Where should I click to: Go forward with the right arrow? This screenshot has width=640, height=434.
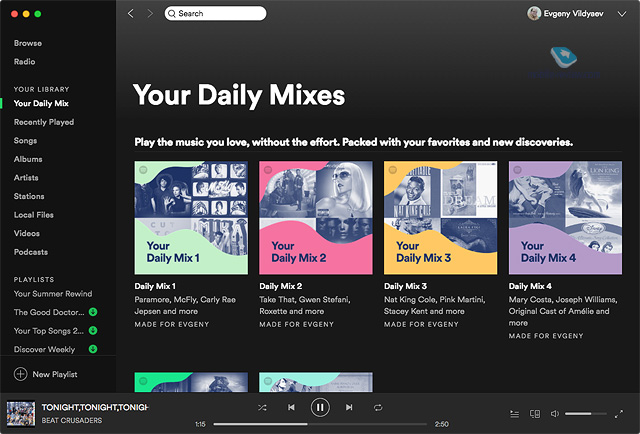(x=150, y=13)
